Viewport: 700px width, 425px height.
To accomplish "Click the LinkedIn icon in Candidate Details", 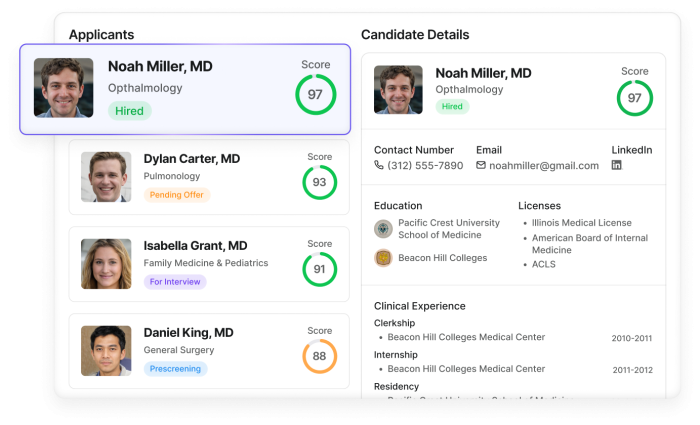I will (617, 165).
